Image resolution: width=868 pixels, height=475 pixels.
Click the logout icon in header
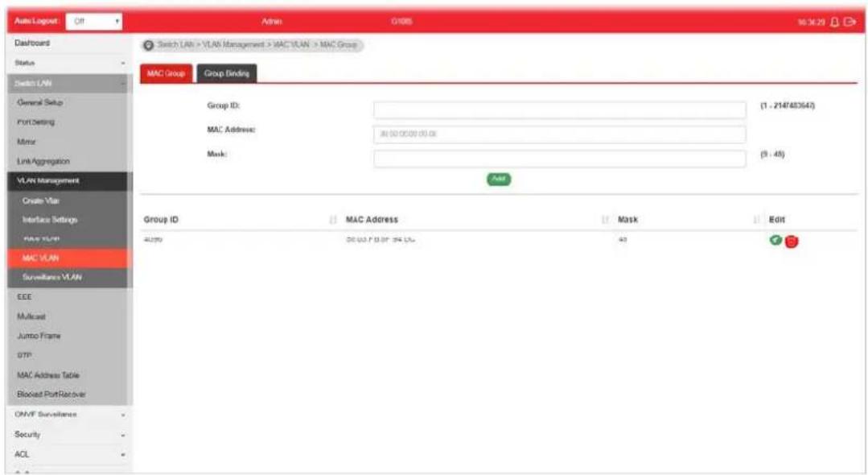pyautogui.click(x=849, y=23)
